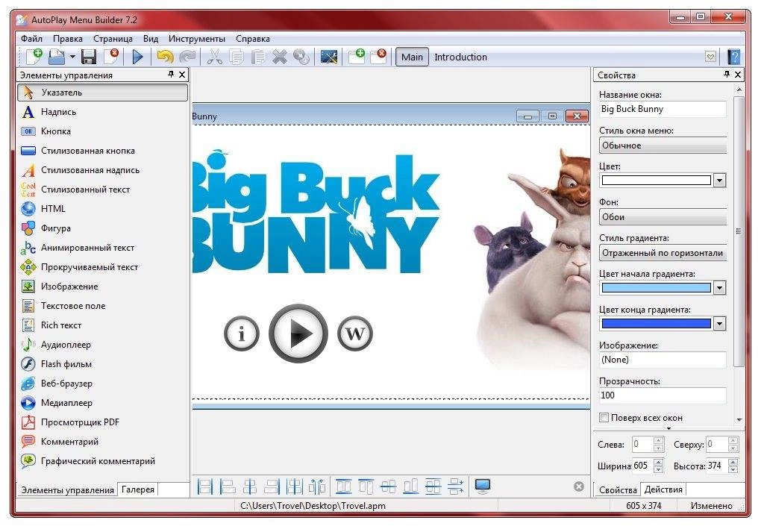This screenshot has width=764, height=532.
Task: Expand the open project dropdown arrow
Action: [72, 57]
